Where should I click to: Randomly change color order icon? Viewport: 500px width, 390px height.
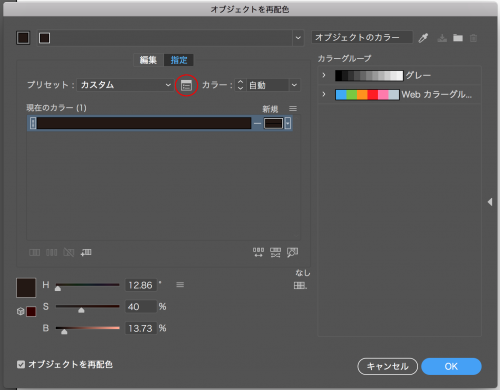(258, 252)
